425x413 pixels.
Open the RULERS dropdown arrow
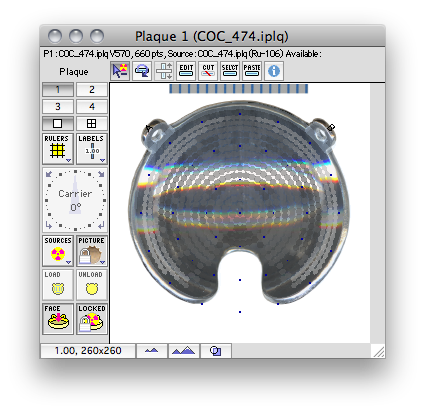pos(69,160)
